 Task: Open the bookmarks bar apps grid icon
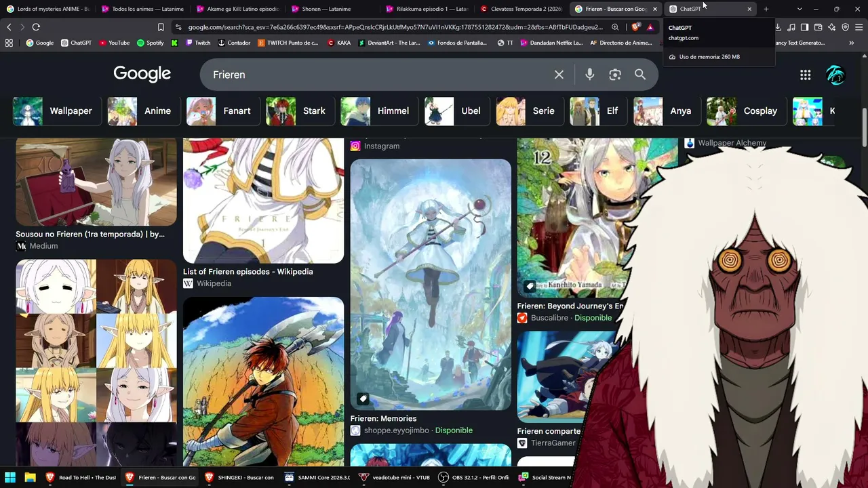pyautogui.click(x=9, y=43)
